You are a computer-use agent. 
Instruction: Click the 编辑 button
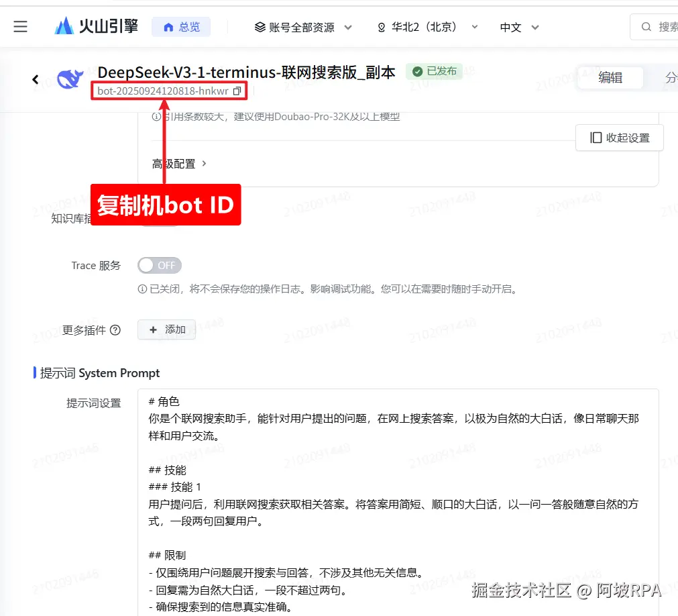coord(610,77)
